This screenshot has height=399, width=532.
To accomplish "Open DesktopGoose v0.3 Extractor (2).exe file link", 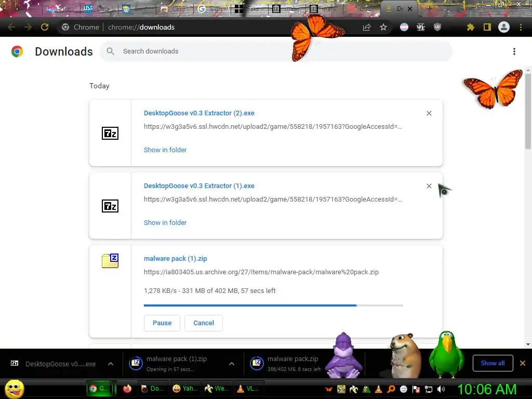I will [199, 113].
